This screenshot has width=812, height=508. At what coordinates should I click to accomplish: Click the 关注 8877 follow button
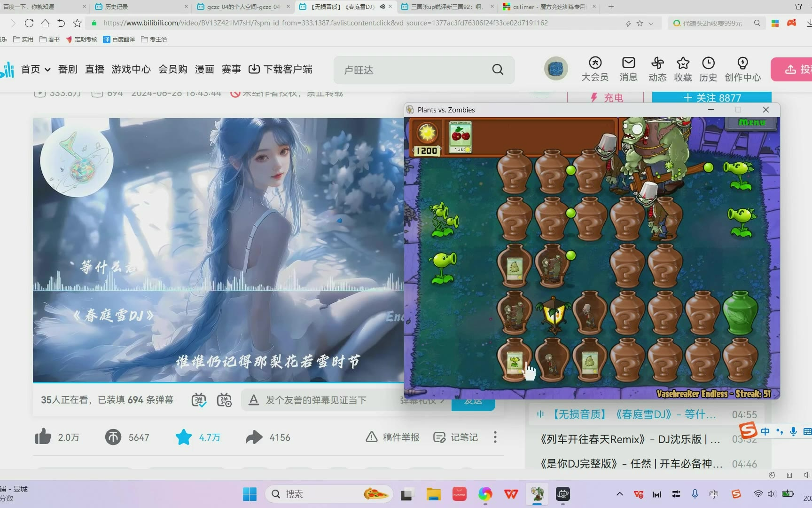(x=711, y=97)
